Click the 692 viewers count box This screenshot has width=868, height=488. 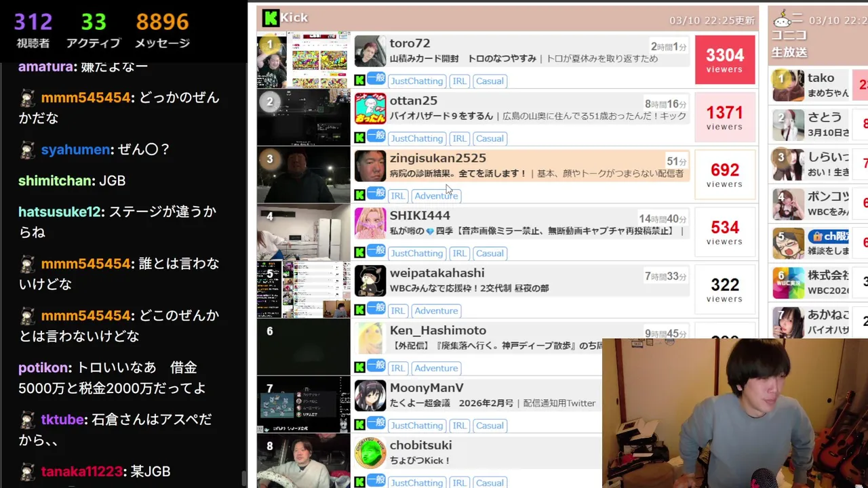tap(724, 175)
